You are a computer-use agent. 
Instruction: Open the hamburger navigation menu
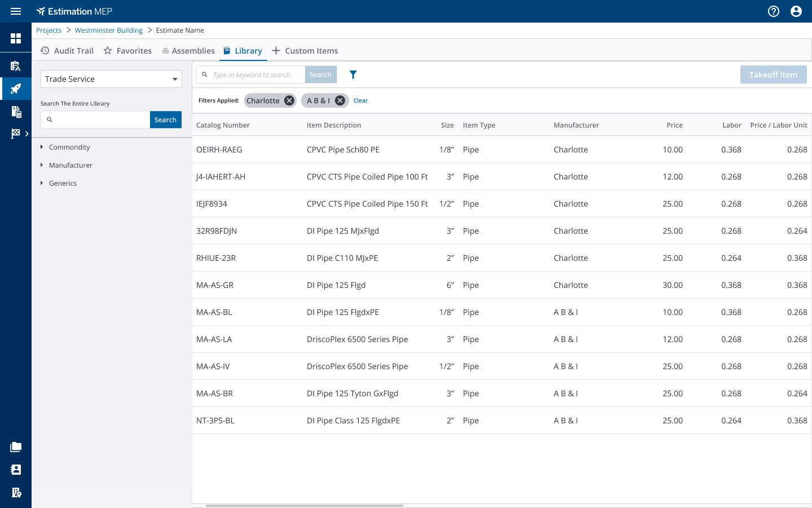click(x=16, y=11)
